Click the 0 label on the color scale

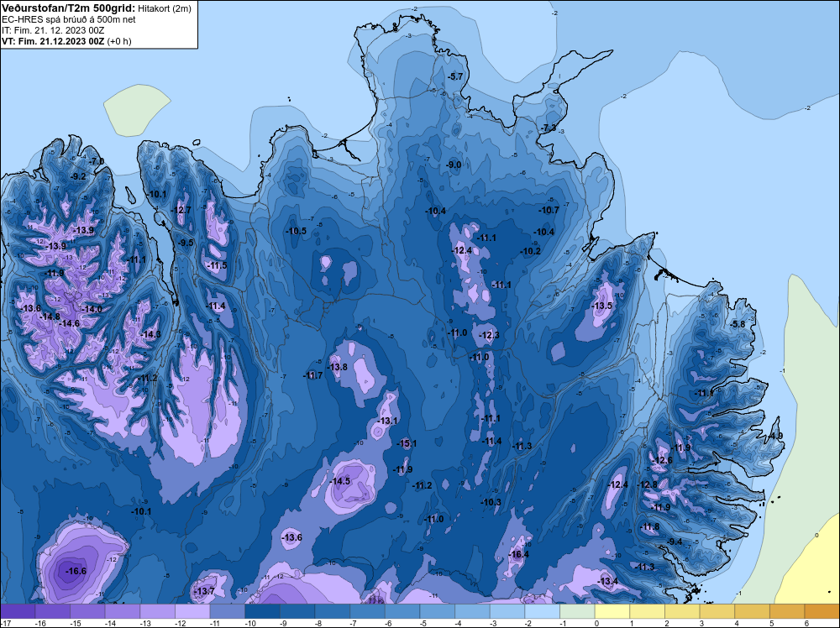[x=596, y=623]
